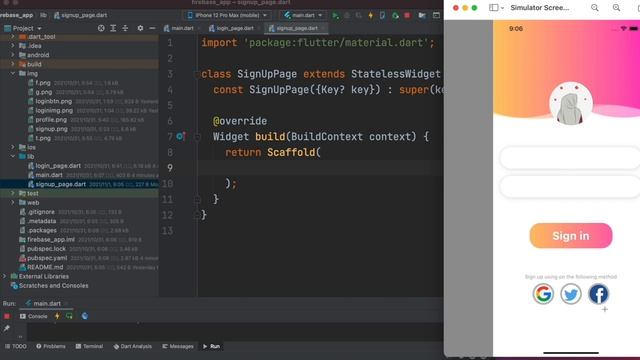The width and height of the screenshot is (640, 360).
Task: Select profile.png in img folder
Action: pos(51,120)
